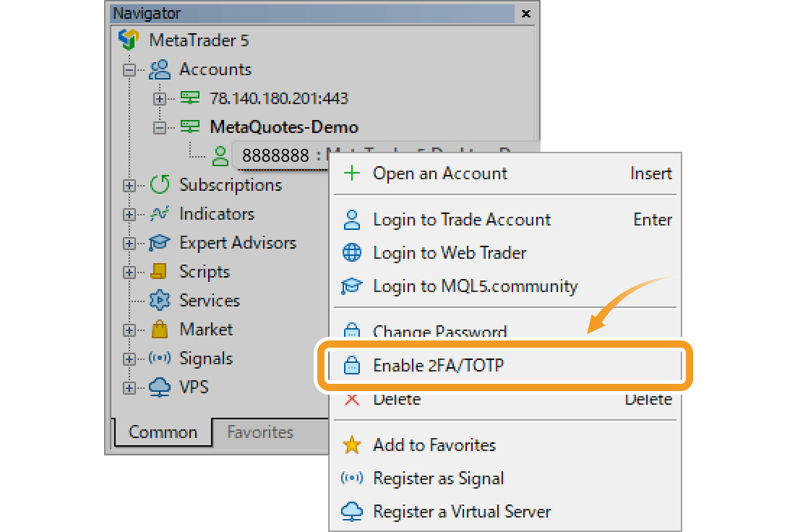The height and width of the screenshot is (532, 795).
Task: Click the user icon beside Login to Trade Account
Action: pos(352,220)
